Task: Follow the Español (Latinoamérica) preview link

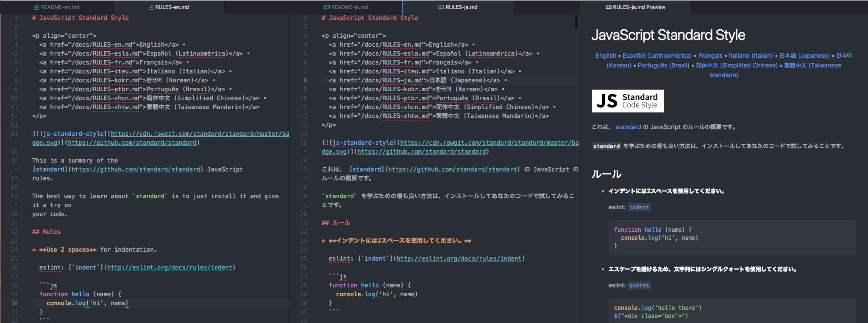Action: pyautogui.click(x=657, y=56)
